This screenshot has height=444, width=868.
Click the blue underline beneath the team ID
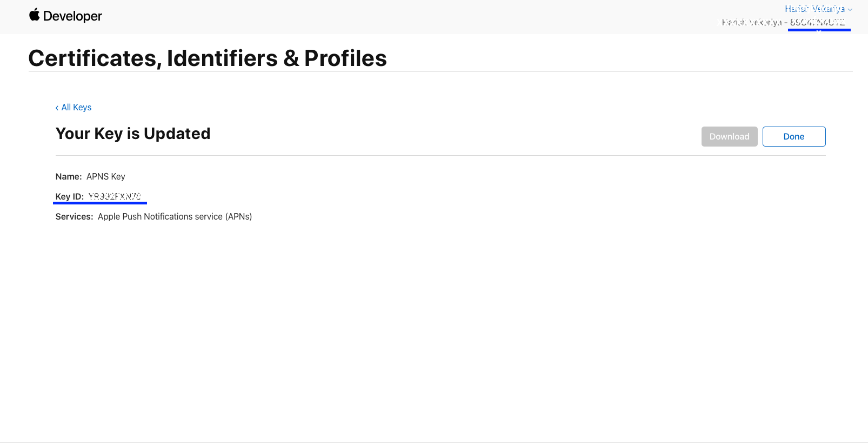(x=819, y=30)
